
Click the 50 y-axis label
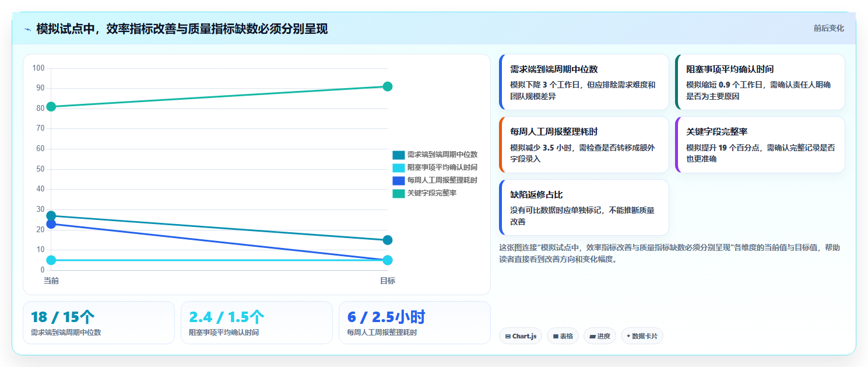click(x=40, y=169)
